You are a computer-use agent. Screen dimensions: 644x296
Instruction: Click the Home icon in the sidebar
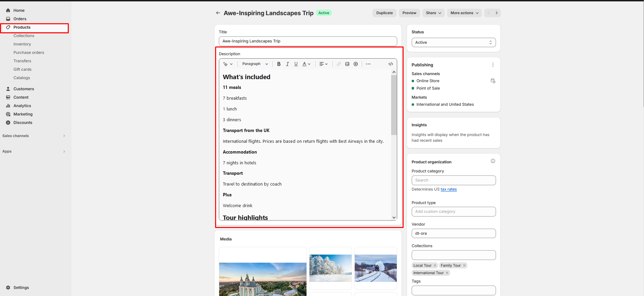coord(8,10)
